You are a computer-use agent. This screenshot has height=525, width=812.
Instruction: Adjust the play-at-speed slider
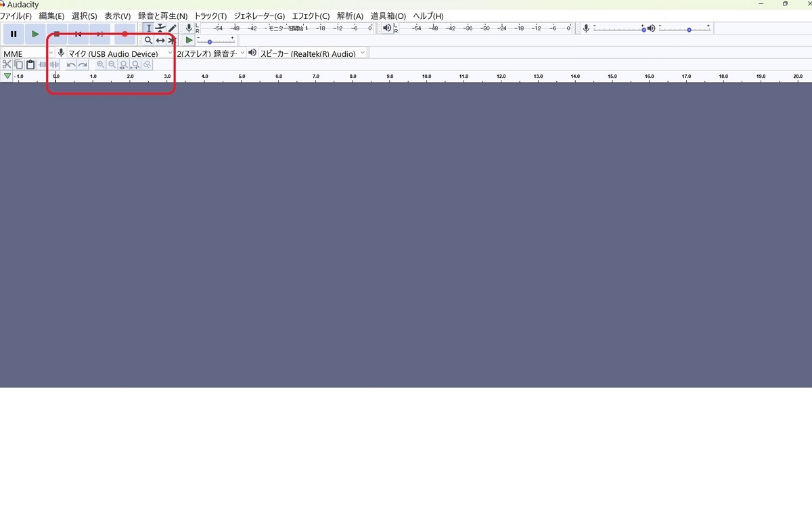point(216,41)
